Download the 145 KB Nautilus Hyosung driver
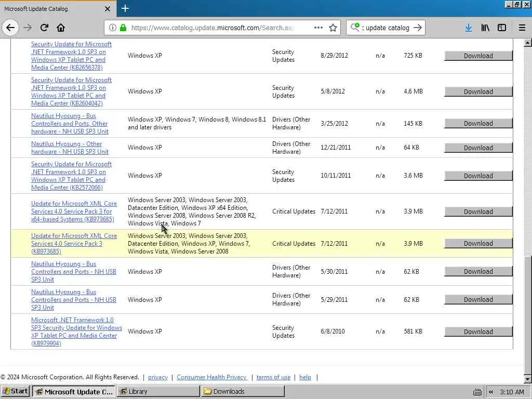 click(x=478, y=124)
